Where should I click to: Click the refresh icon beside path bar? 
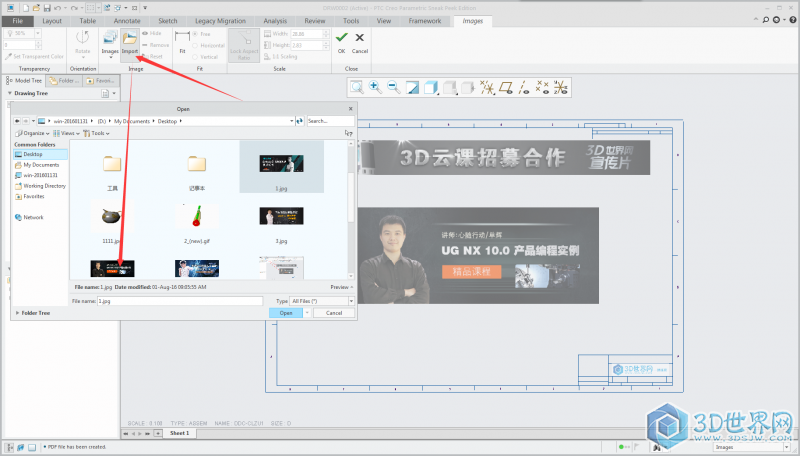299,121
